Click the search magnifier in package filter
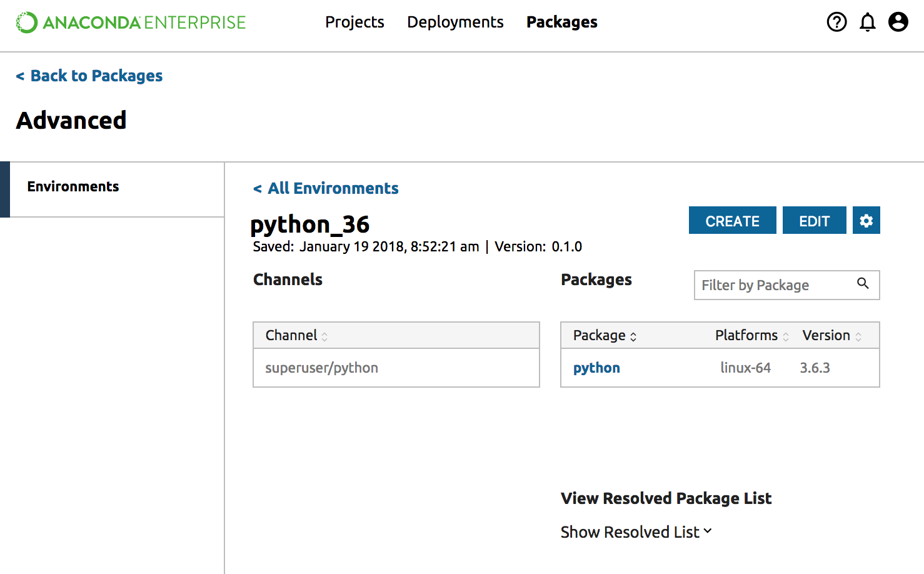The width and height of the screenshot is (924, 574). point(863,284)
